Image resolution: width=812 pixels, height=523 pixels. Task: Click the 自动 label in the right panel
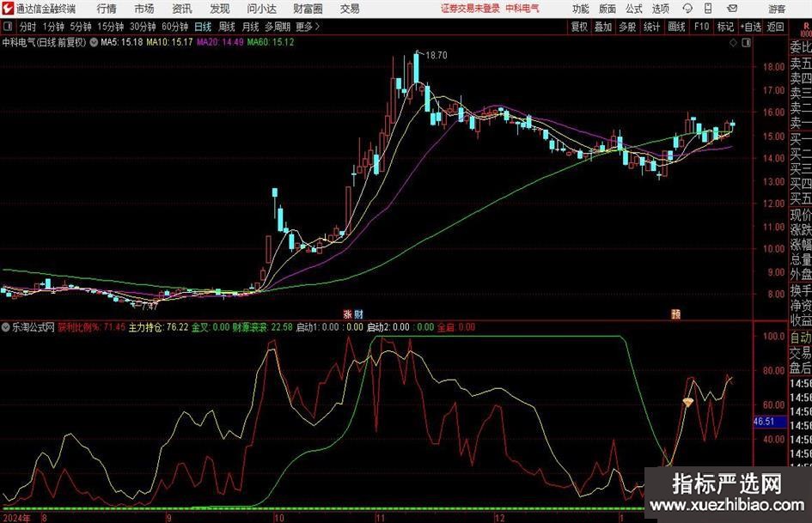pyautogui.click(x=801, y=338)
